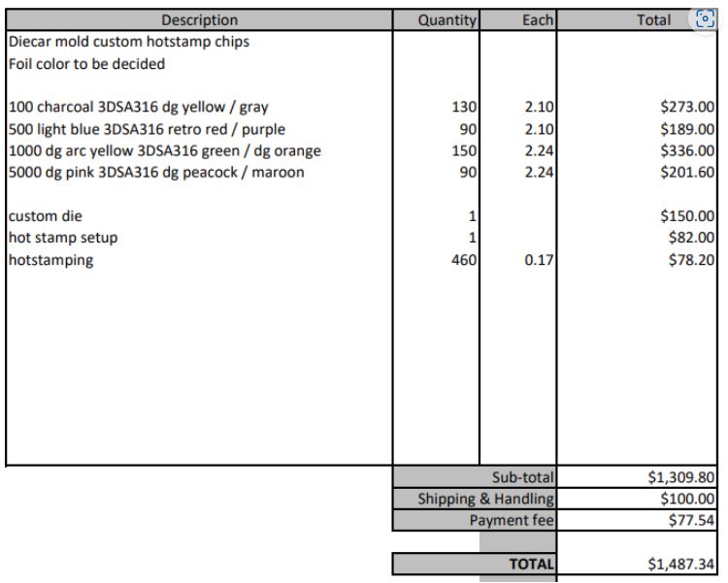This screenshot has height=583, width=728.
Task: Select the 'hot stamp setup' line item
Action: 63,238
